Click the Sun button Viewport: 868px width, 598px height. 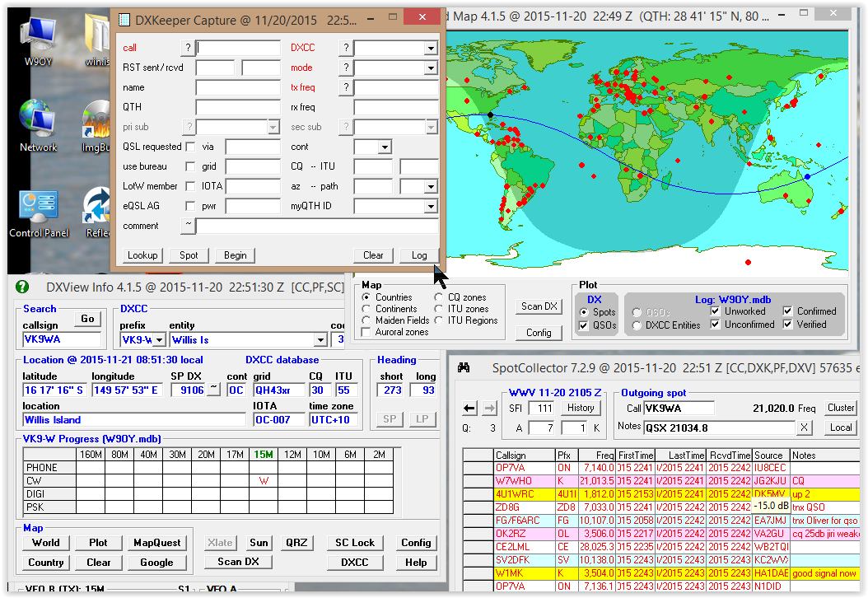tap(259, 543)
